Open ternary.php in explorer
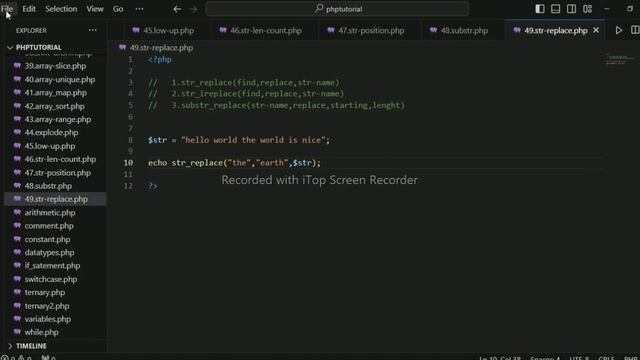The width and height of the screenshot is (640, 360). point(44,292)
